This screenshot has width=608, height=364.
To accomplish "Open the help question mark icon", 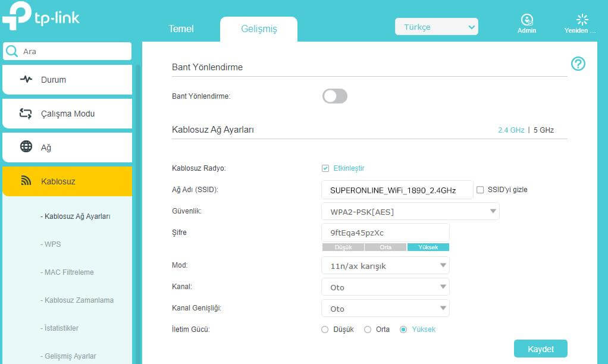I will coord(578,64).
